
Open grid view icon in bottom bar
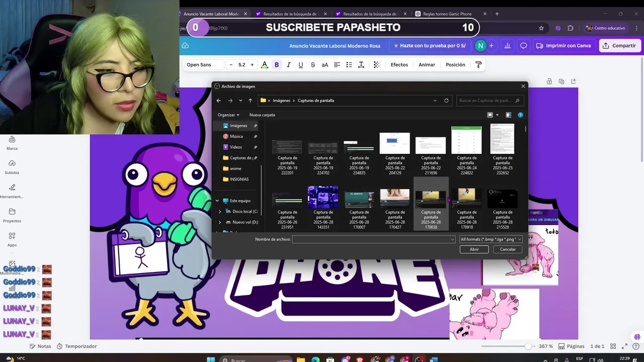(613, 346)
